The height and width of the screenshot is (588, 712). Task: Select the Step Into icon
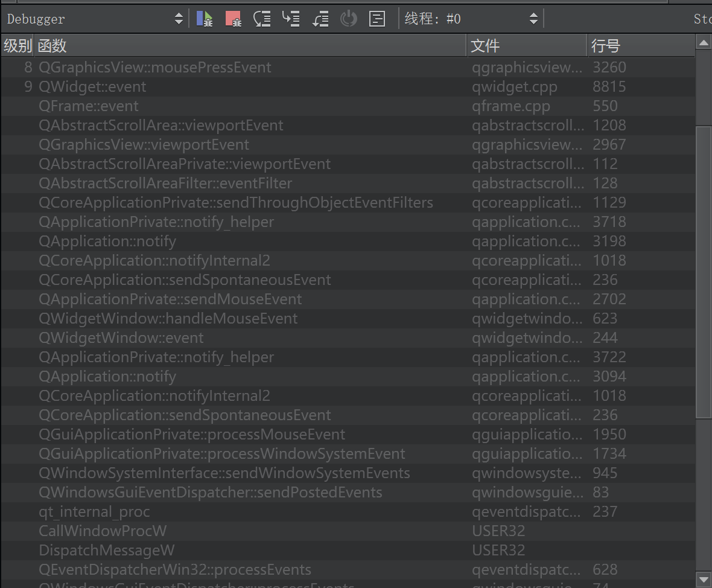[291, 18]
